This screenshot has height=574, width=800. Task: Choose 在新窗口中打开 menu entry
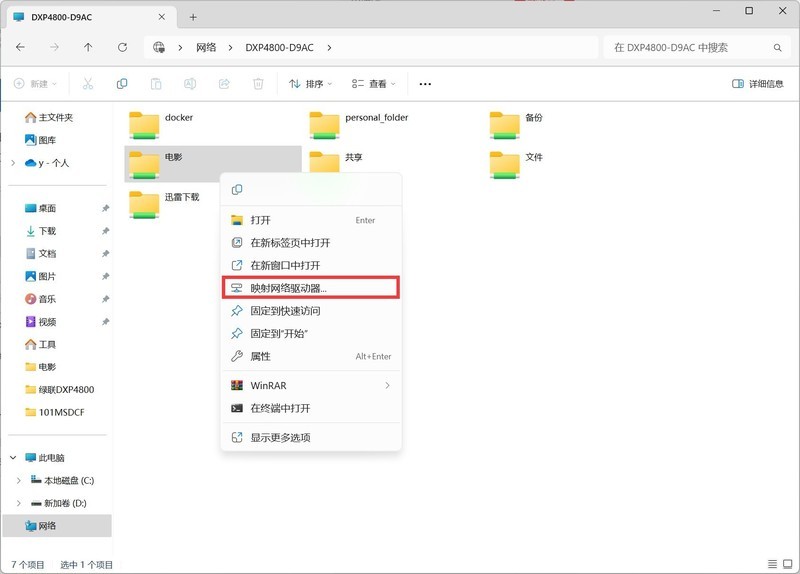pyautogui.click(x=311, y=265)
